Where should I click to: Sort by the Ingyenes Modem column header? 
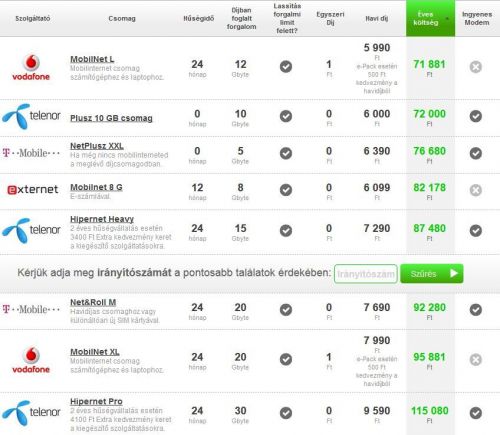tap(477, 18)
